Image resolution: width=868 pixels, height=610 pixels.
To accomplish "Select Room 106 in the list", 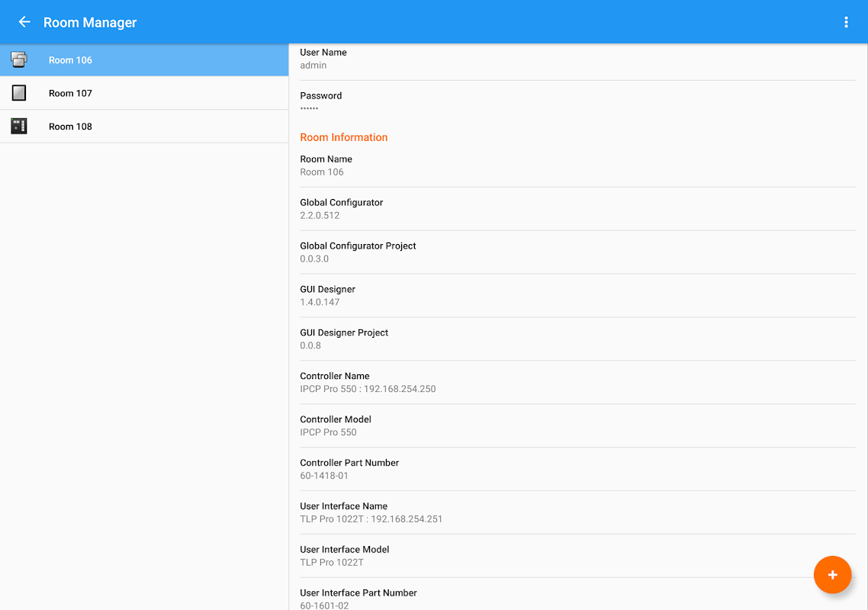I will (144, 59).
